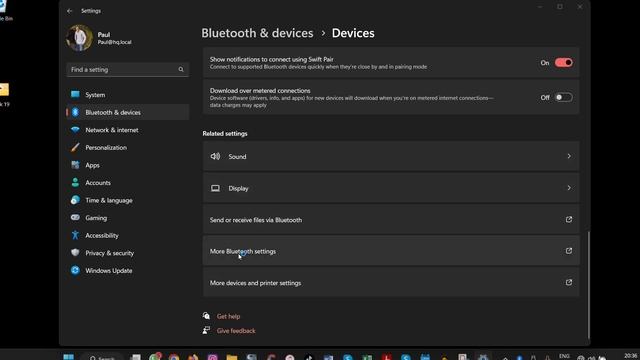This screenshot has width=640, height=360.
Task: Click external-link icon for devices and printer settings
Action: (569, 282)
